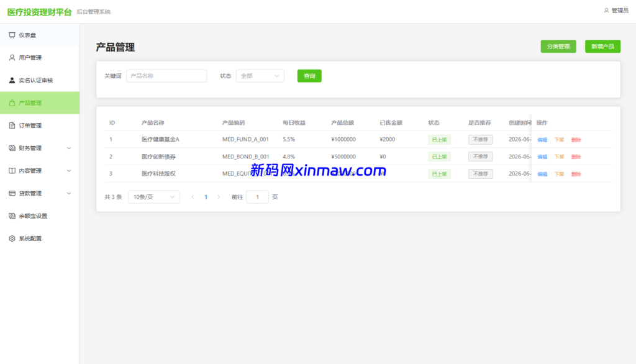Click the 系统配置 gear icon
Image resolution: width=636 pixels, height=364 pixels.
tap(12, 239)
